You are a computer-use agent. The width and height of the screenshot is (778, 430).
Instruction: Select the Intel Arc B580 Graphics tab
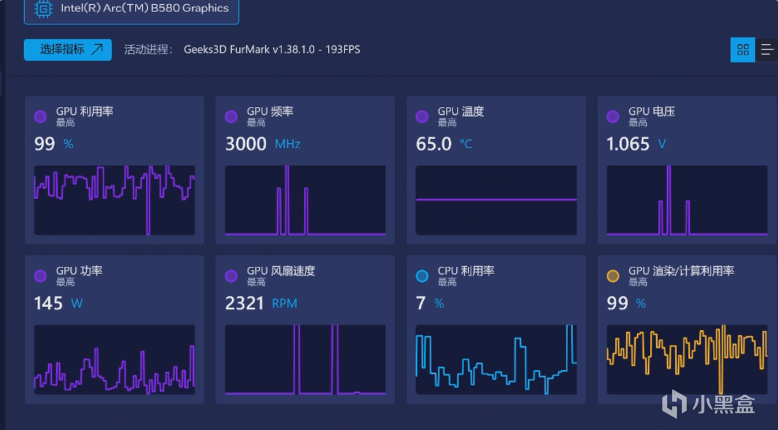tap(131, 10)
